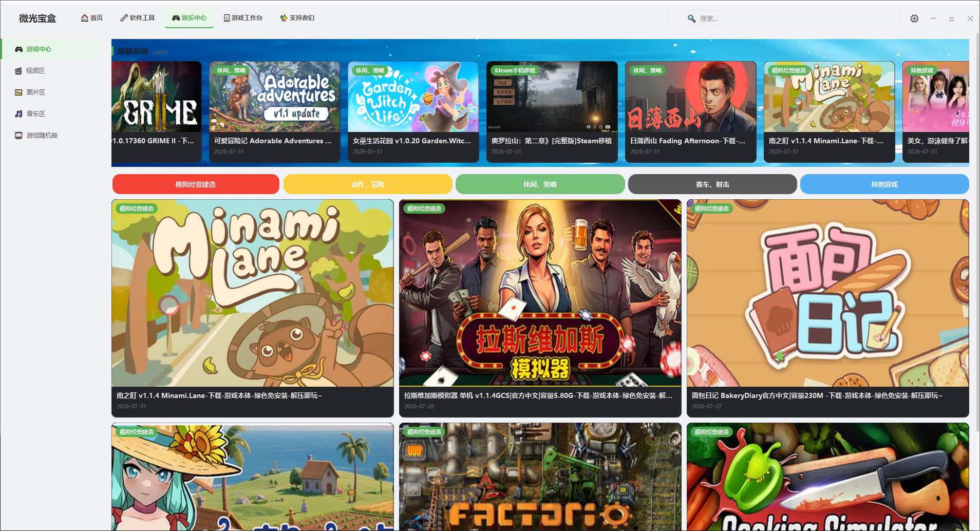Click the home icon beside 首页
The image size is (980, 531).
tap(85, 18)
